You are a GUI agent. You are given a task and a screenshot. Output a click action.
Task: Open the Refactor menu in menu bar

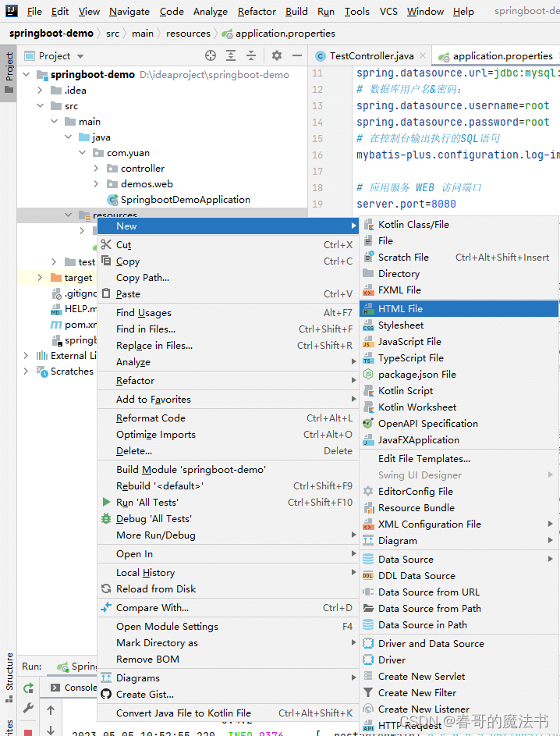pyautogui.click(x=257, y=12)
